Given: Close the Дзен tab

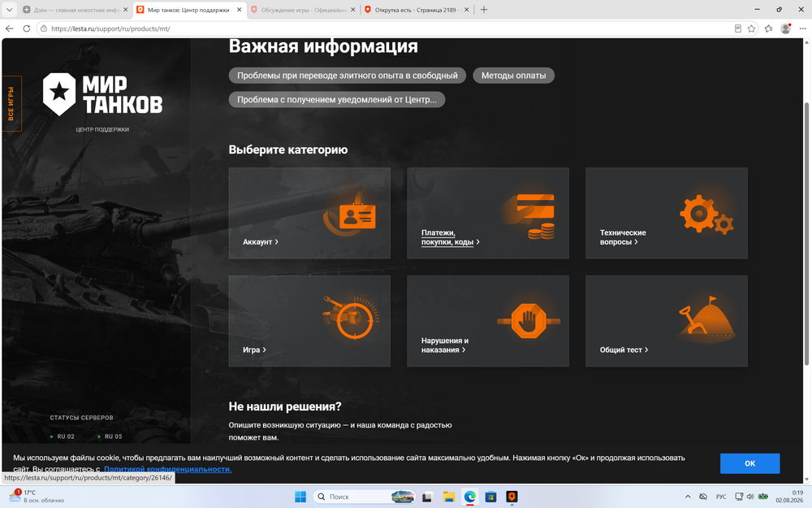Looking at the screenshot, I should pyautogui.click(x=125, y=10).
